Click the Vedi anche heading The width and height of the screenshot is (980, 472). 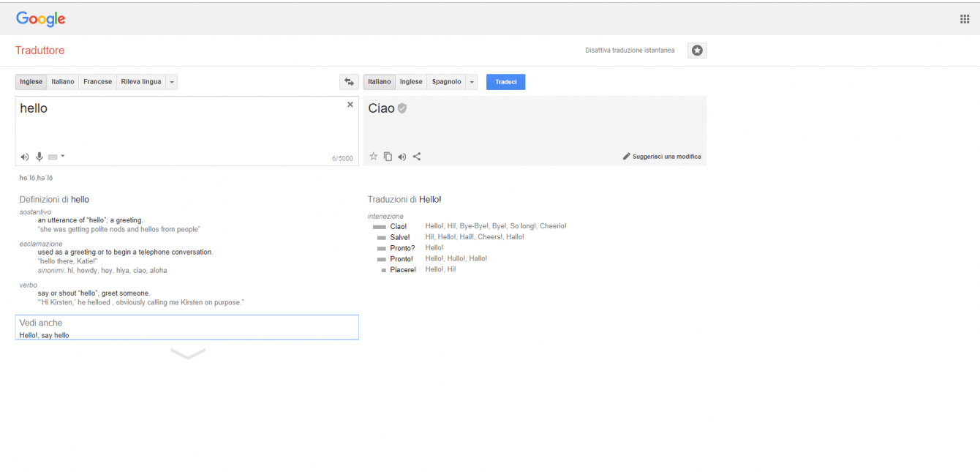(41, 323)
